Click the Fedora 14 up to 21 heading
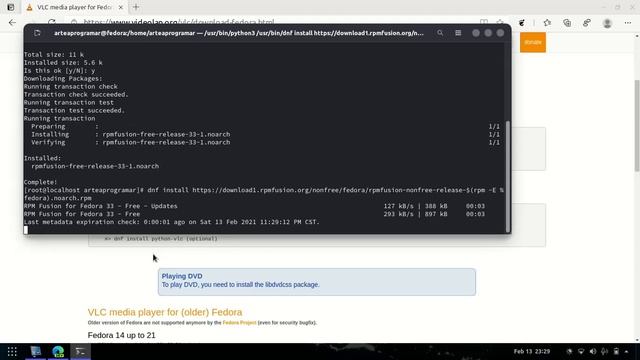Viewport: 640px width, 360px height. click(x=122, y=335)
